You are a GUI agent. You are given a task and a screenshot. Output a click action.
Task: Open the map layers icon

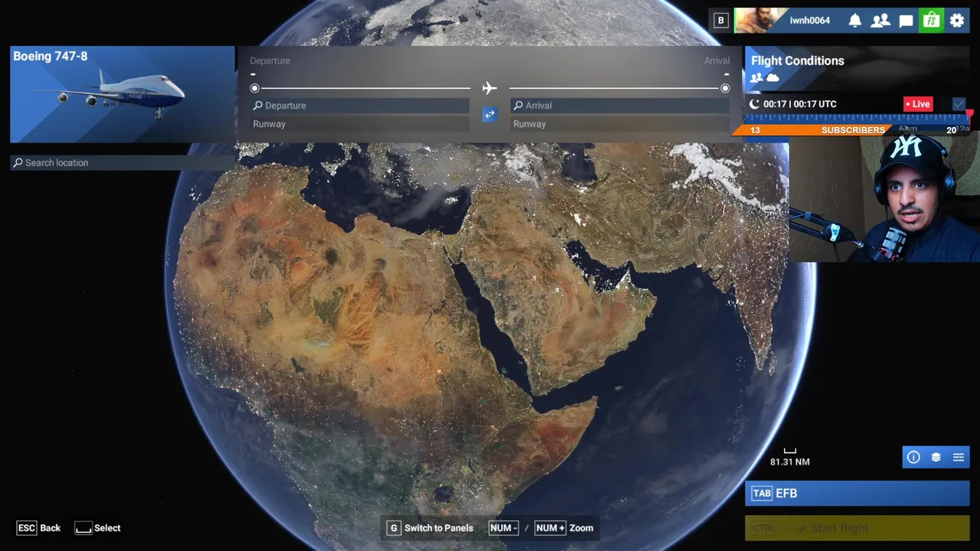coord(936,457)
